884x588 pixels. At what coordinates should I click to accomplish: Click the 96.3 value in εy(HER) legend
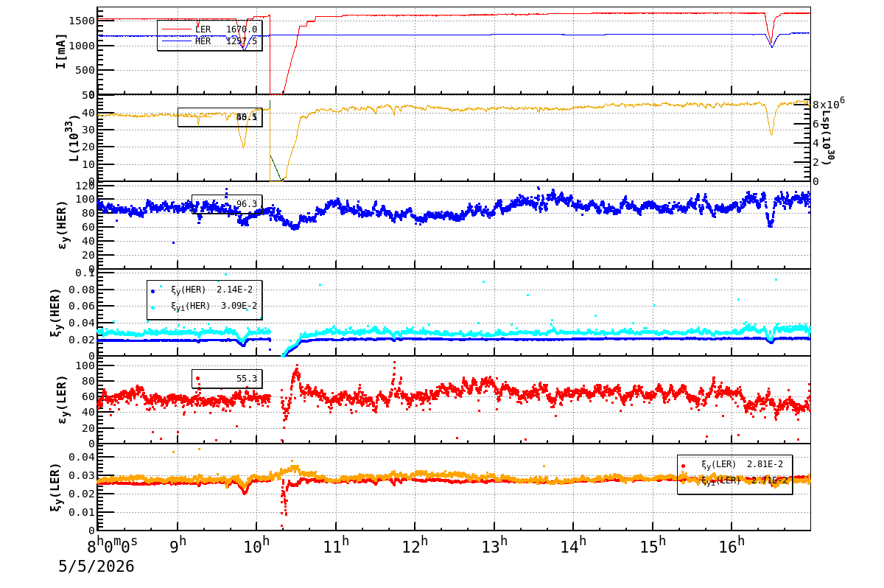[247, 204]
